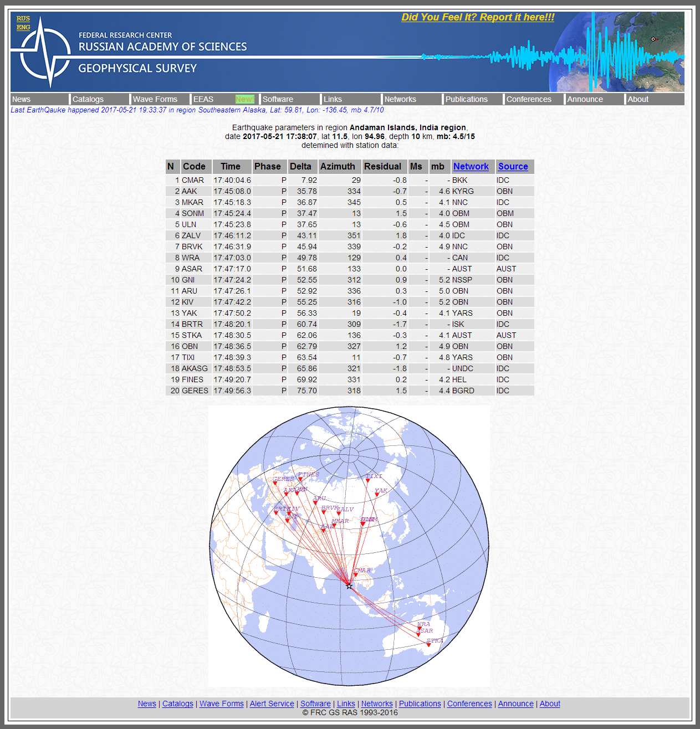
Task: Open the footer About link
Action: (x=550, y=704)
